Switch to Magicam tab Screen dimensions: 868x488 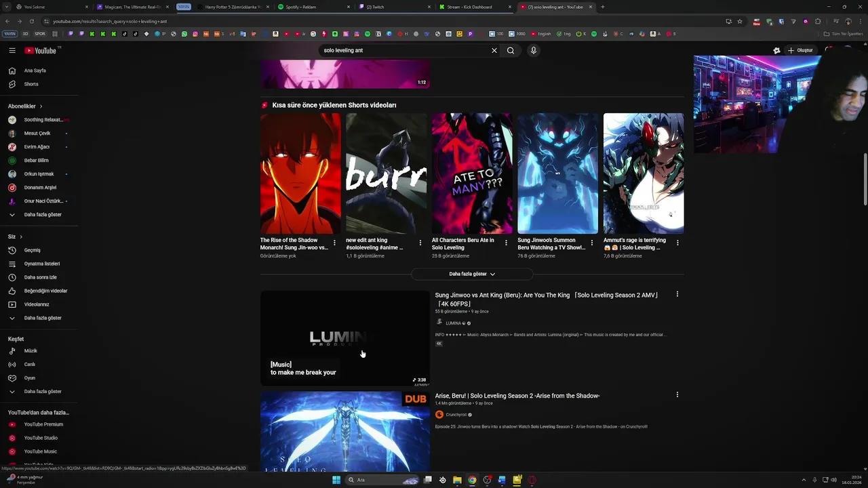click(133, 7)
